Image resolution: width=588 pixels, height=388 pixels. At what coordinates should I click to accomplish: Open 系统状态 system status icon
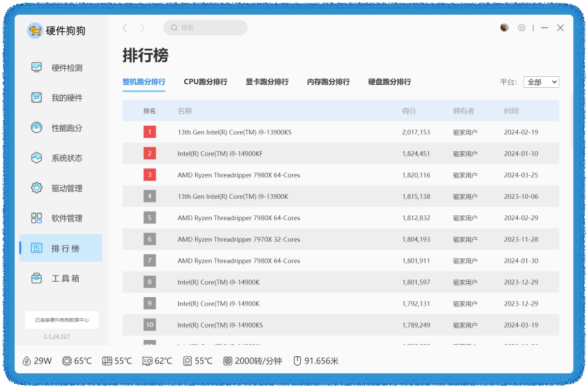point(37,158)
